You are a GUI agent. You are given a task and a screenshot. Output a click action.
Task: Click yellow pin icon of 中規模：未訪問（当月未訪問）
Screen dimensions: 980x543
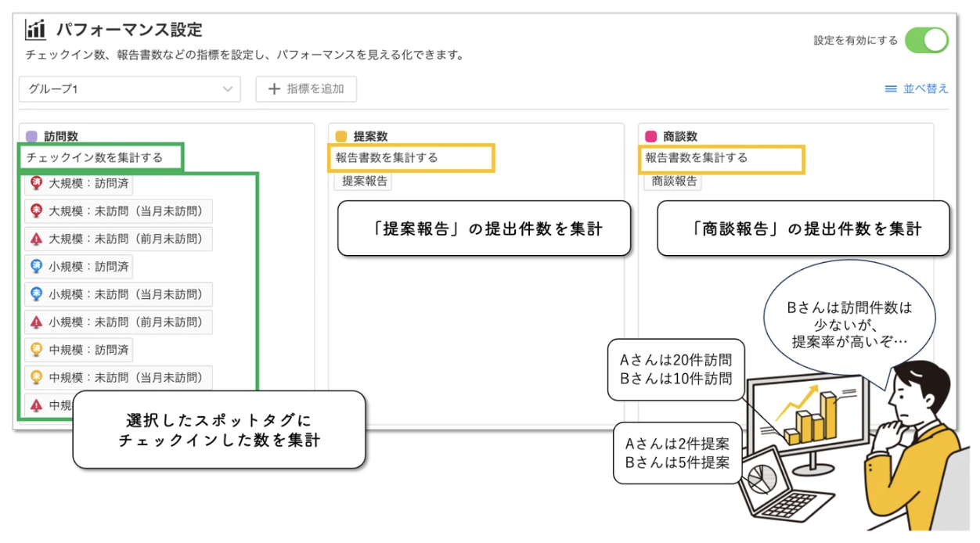[x=36, y=377]
